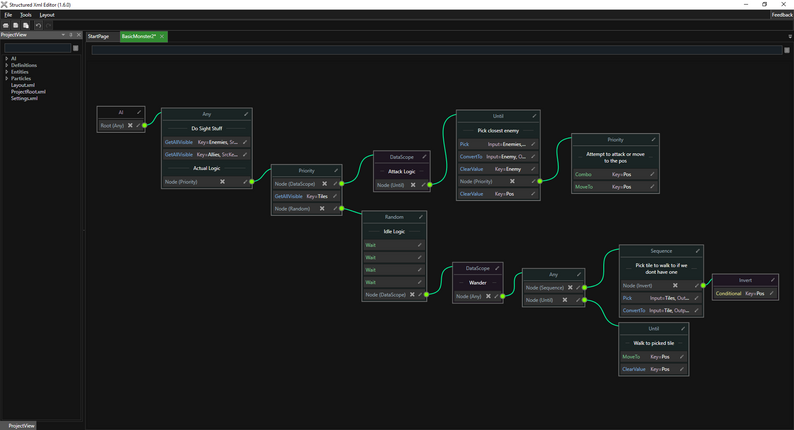Open the ProjectView panel options dropdown arrow
This screenshot has width=794, height=430.
coord(63,35)
